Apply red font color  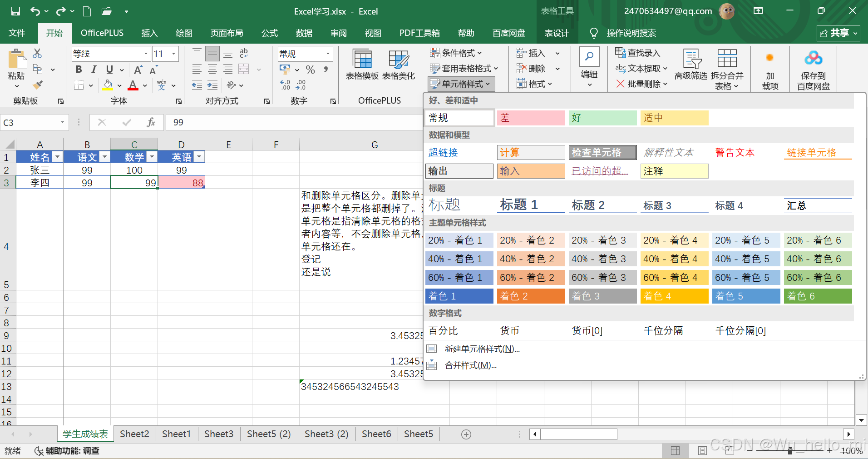tap(133, 85)
